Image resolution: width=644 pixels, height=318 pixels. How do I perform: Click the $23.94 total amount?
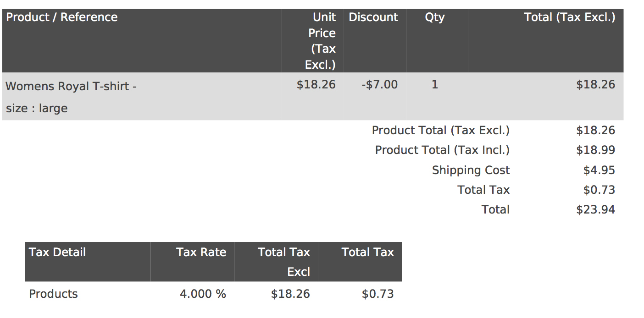pos(595,210)
